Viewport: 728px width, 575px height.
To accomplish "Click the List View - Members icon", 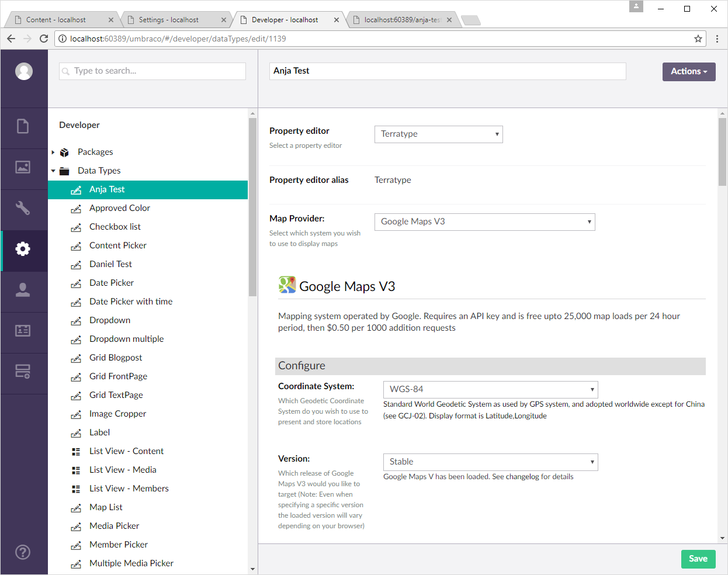I will [x=76, y=489].
